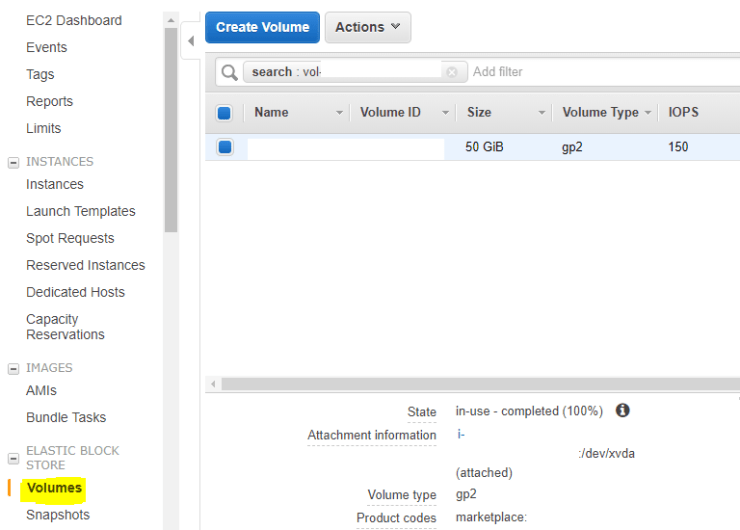Open Launch Templates
This screenshot has width=740, height=530.
(81, 211)
